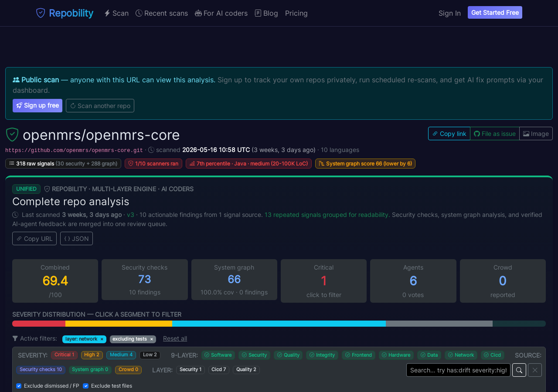Click Sign up free in the banner
Screen dimensions: 558x392
37,105
